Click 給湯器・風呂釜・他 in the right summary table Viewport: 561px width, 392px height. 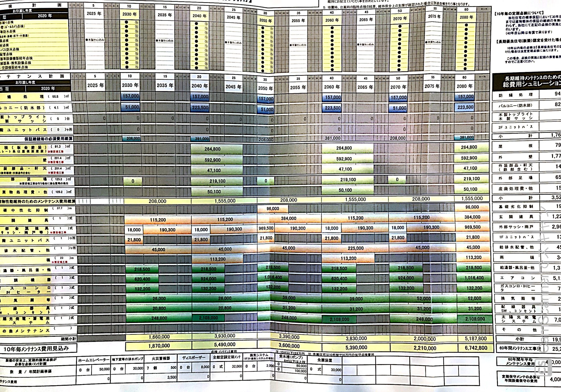[517, 268]
